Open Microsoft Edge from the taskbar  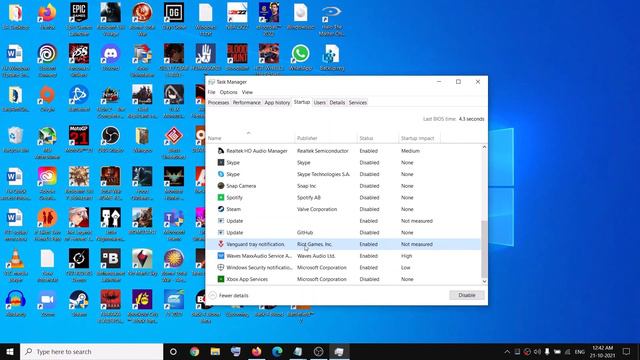coord(277,351)
